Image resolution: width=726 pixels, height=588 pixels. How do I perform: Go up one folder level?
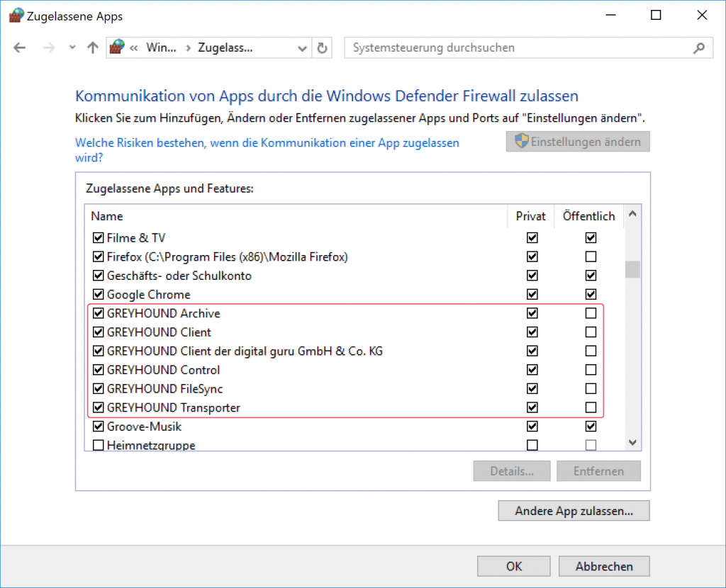[93, 47]
